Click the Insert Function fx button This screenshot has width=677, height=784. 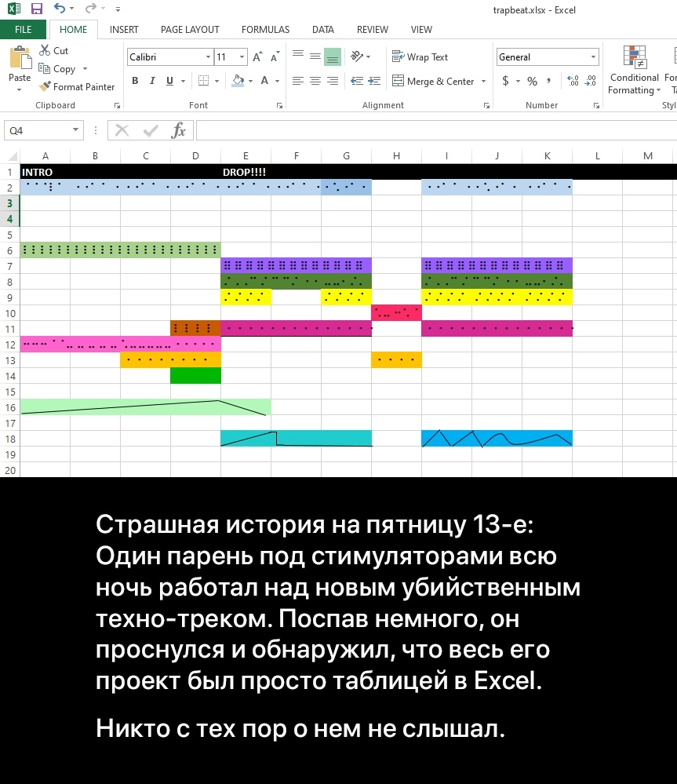coord(178,130)
